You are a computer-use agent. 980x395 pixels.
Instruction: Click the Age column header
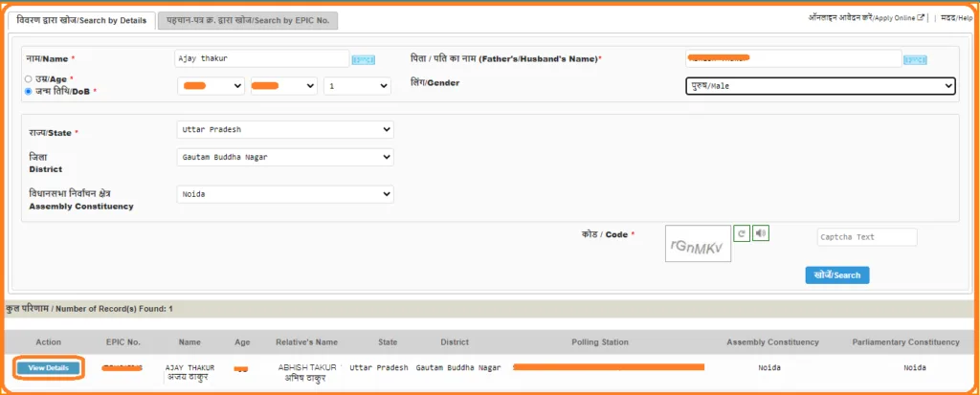(242, 341)
